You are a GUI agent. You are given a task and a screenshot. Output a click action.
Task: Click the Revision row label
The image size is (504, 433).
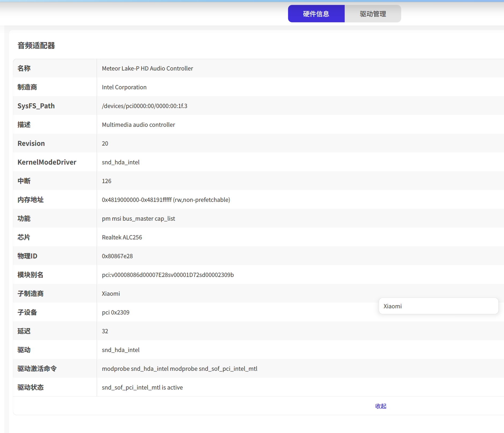pos(31,143)
